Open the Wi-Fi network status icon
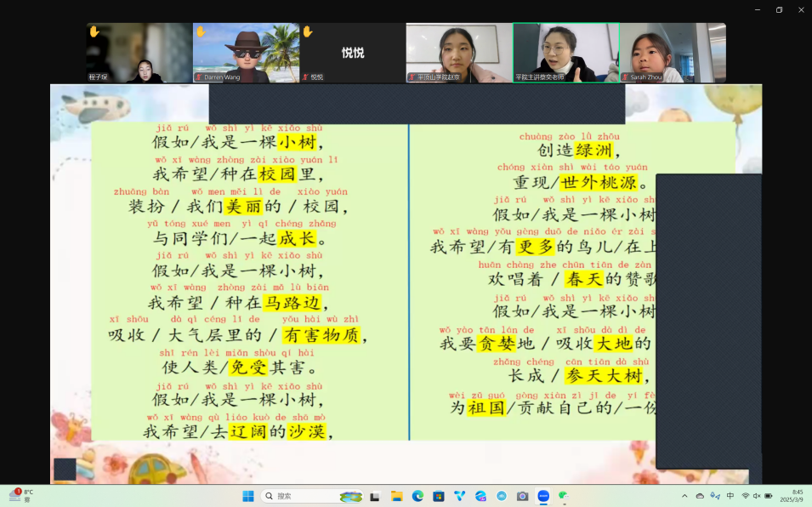This screenshot has height=507, width=812. point(745,496)
